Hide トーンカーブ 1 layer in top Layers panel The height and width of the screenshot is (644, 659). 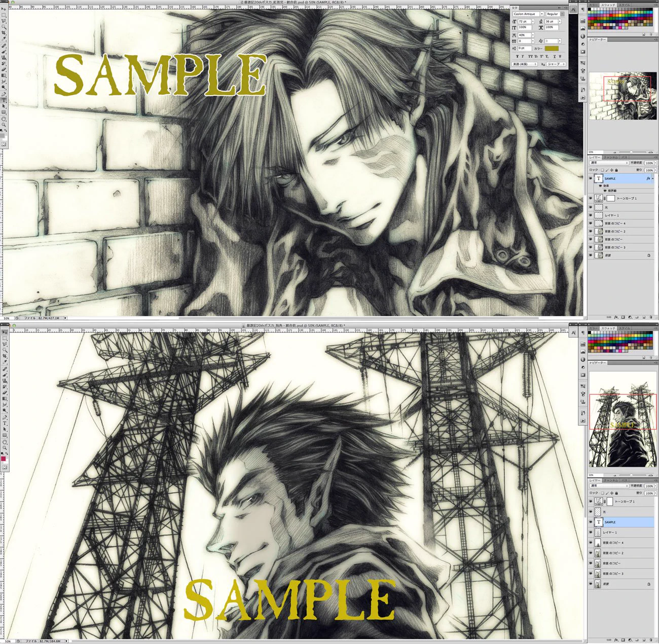tap(591, 198)
